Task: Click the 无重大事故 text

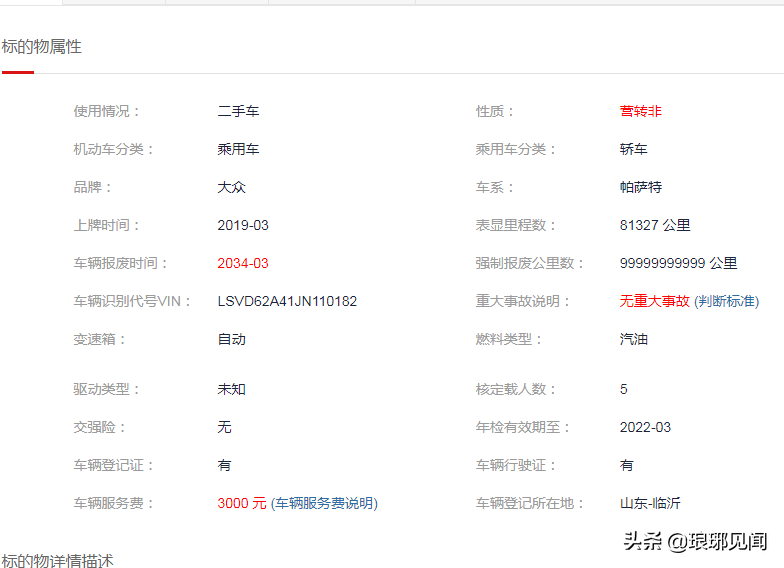Action: [654, 301]
